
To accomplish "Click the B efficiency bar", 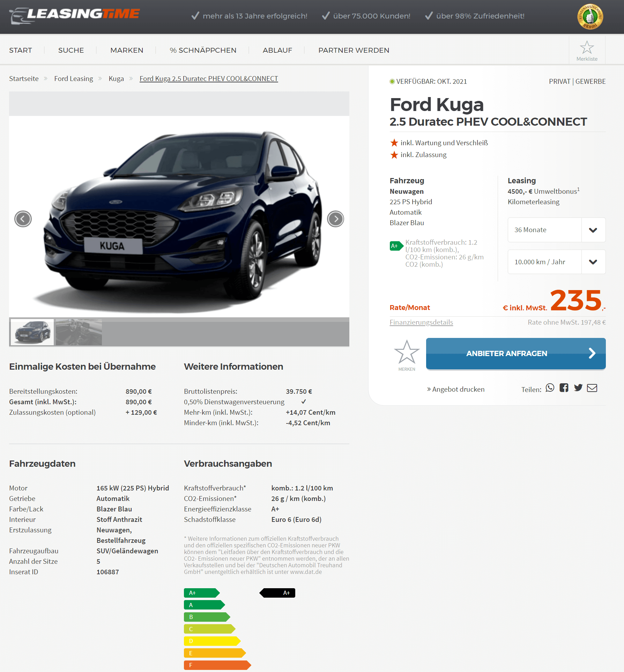I will coord(207,617).
